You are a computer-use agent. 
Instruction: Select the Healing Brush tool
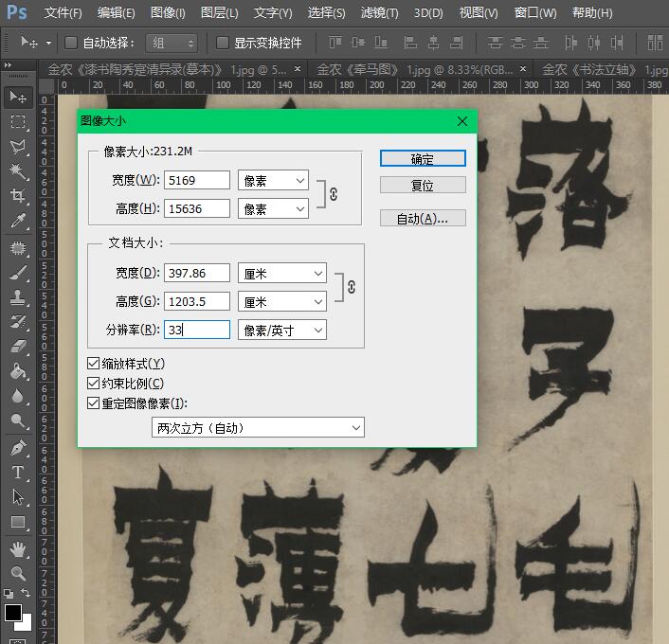coord(18,248)
